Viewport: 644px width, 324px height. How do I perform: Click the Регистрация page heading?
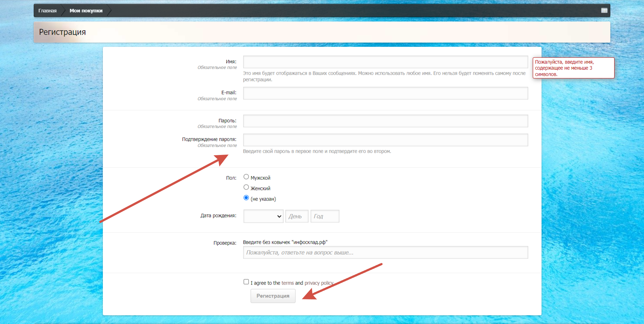[x=62, y=32]
